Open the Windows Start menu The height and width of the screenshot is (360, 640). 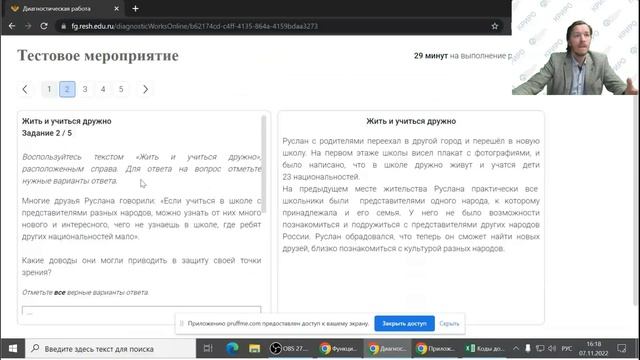pos(13,349)
